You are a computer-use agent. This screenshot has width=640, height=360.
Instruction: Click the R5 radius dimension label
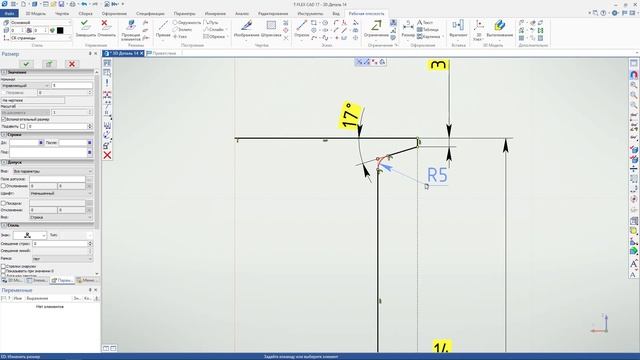point(437,175)
